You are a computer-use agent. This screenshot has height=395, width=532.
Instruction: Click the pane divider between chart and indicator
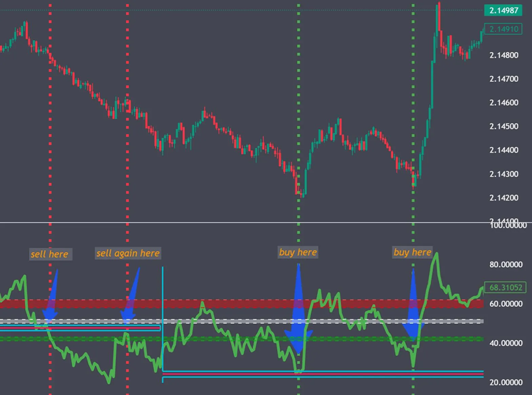[266, 223]
